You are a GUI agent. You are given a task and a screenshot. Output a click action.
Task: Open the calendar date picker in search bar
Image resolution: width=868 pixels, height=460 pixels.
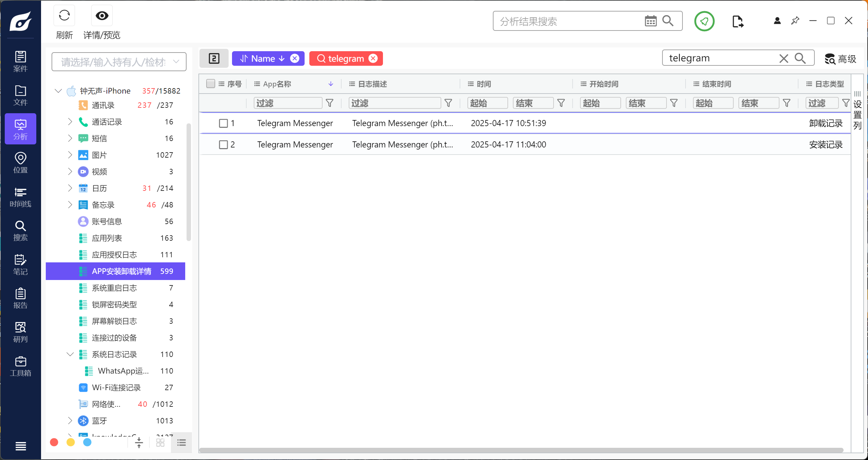[650, 21]
